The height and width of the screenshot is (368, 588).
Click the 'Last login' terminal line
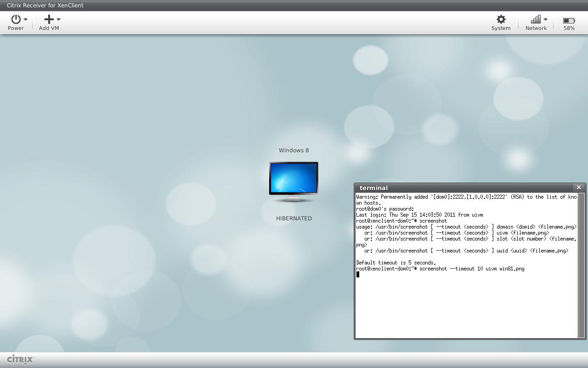click(x=419, y=215)
